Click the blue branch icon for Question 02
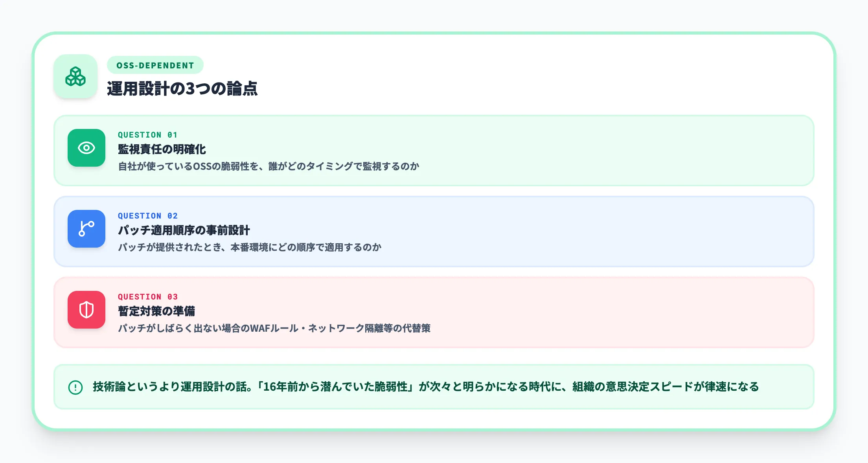 point(86,230)
